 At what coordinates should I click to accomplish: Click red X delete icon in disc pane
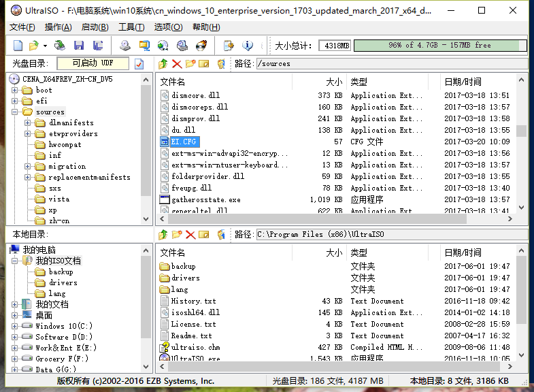pyautogui.click(x=177, y=64)
